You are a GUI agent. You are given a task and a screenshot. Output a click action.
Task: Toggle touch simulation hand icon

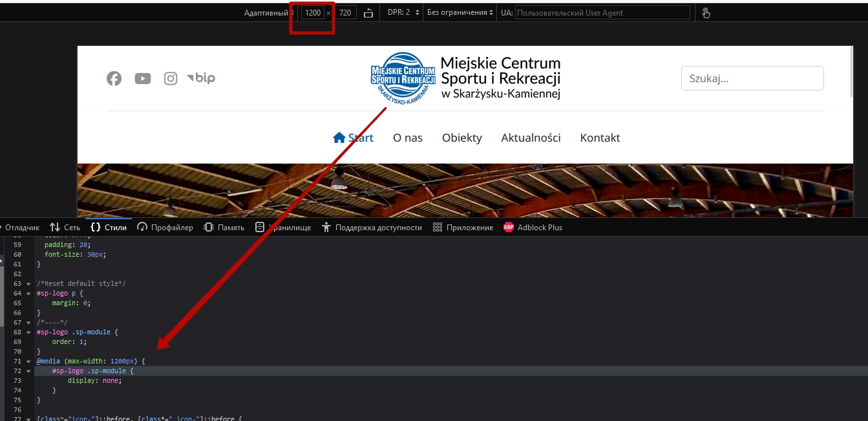[x=706, y=13]
